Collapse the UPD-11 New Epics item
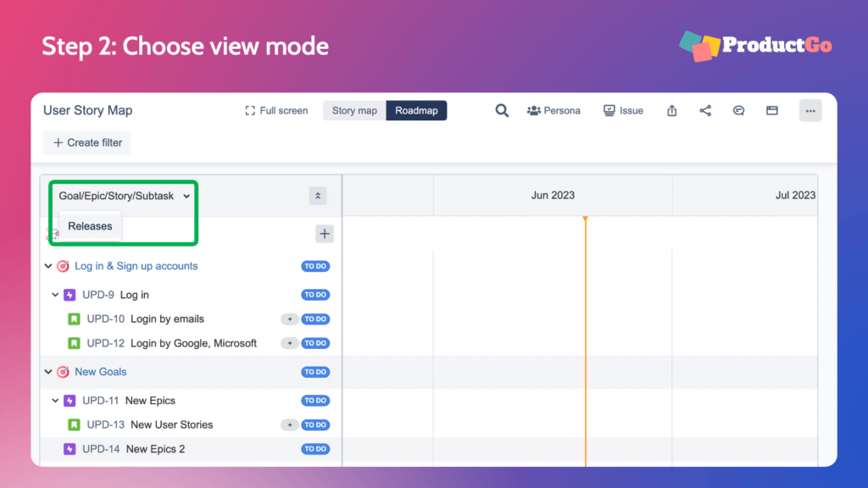The image size is (868, 488). [x=55, y=400]
